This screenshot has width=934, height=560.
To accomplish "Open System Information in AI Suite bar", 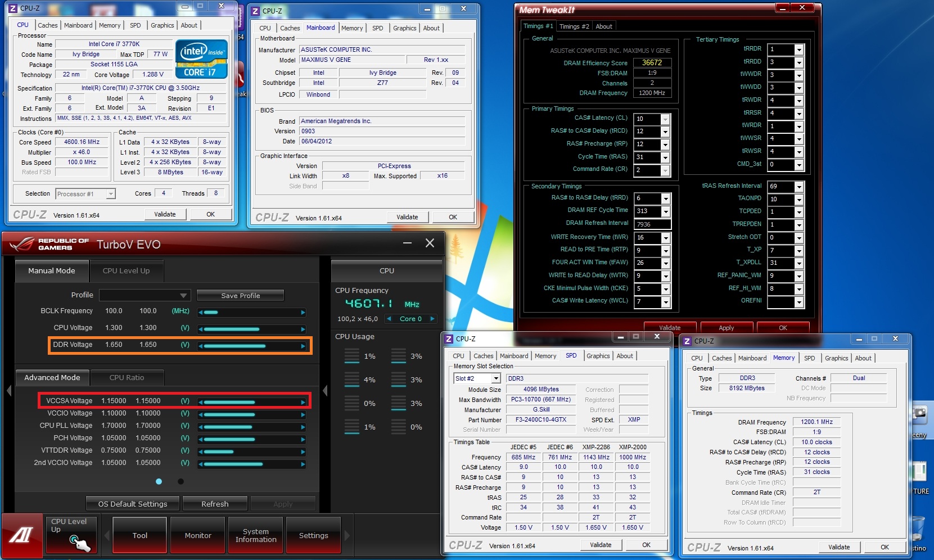I will coord(256,535).
